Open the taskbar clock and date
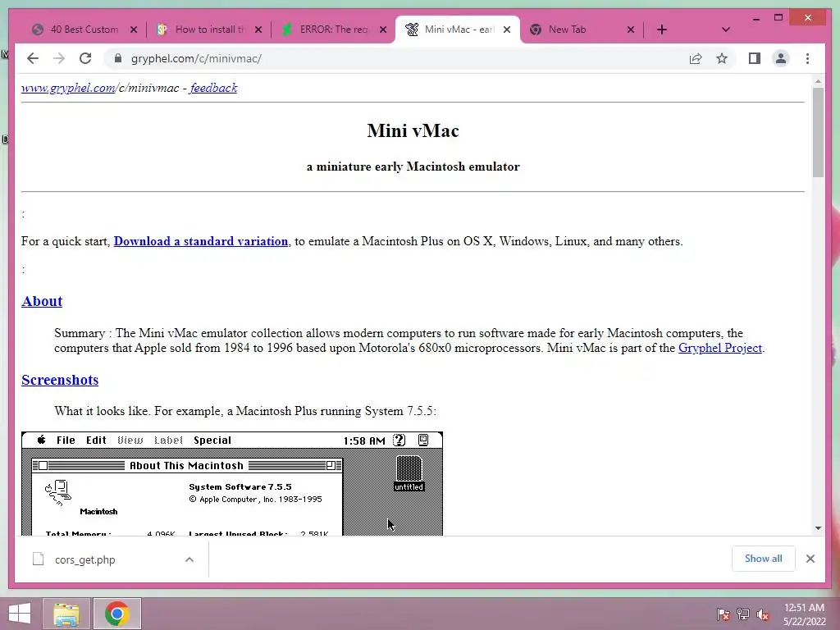 (x=805, y=614)
